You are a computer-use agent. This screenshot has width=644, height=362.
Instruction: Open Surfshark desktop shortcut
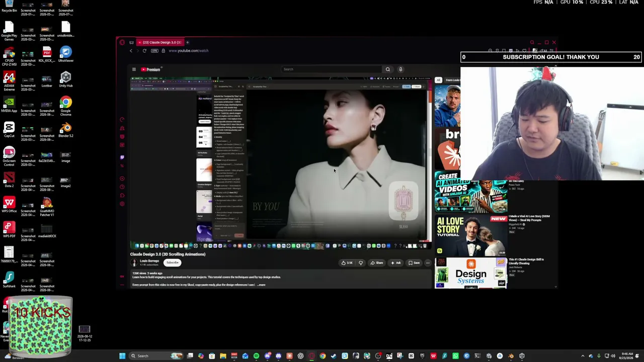point(9,280)
